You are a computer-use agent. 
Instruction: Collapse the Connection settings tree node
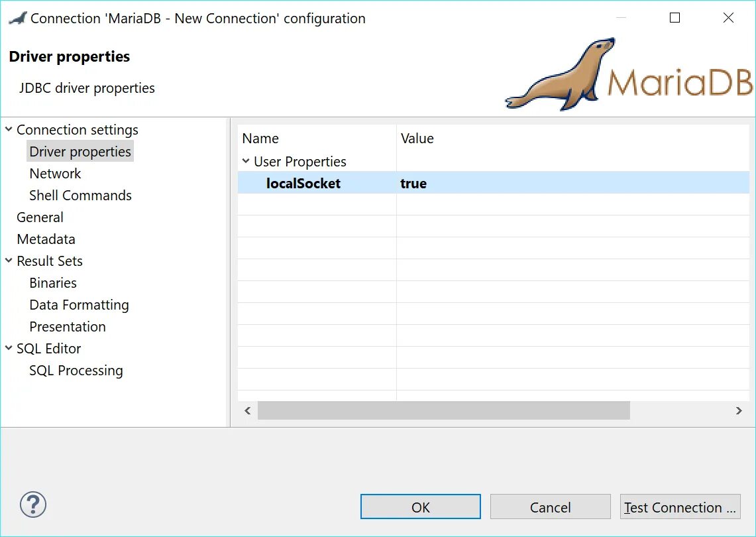9,129
